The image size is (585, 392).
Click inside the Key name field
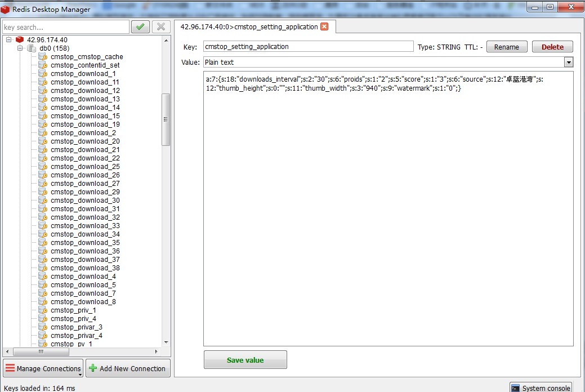(308, 46)
